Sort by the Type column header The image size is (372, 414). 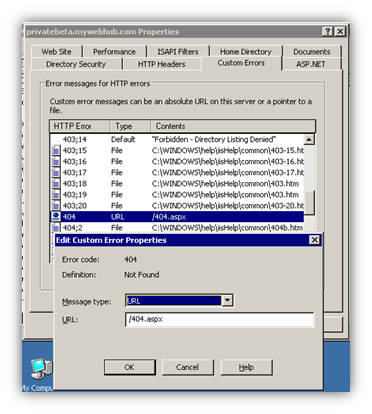pyautogui.click(x=130, y=126)
